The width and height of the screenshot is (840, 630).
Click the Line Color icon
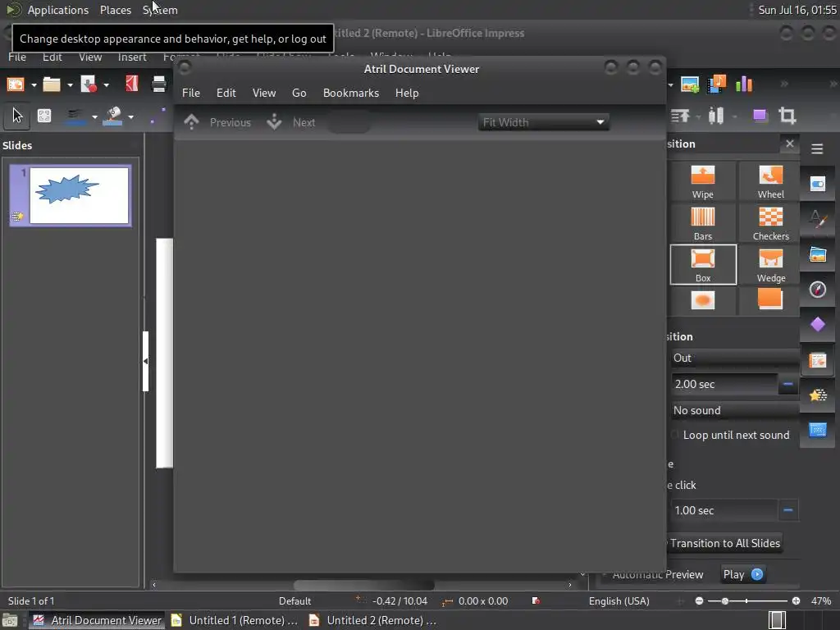coord(76,116)
